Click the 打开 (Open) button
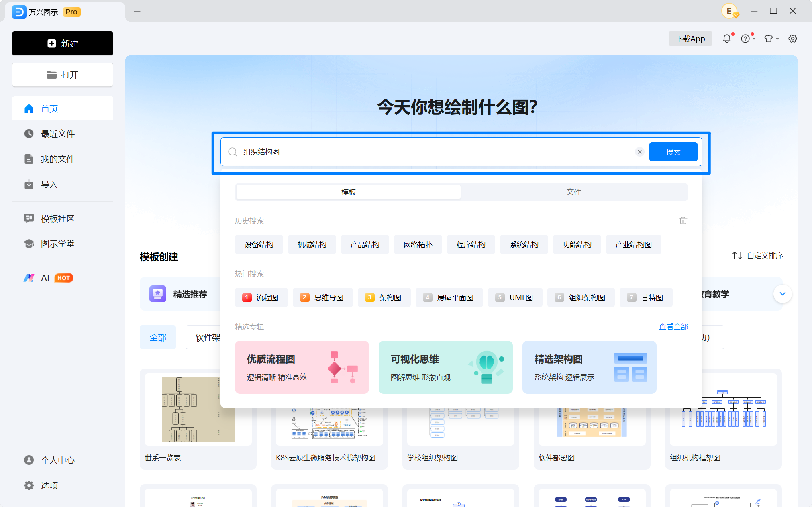Screen dimensions: 812x507 [x=63, y=75]
